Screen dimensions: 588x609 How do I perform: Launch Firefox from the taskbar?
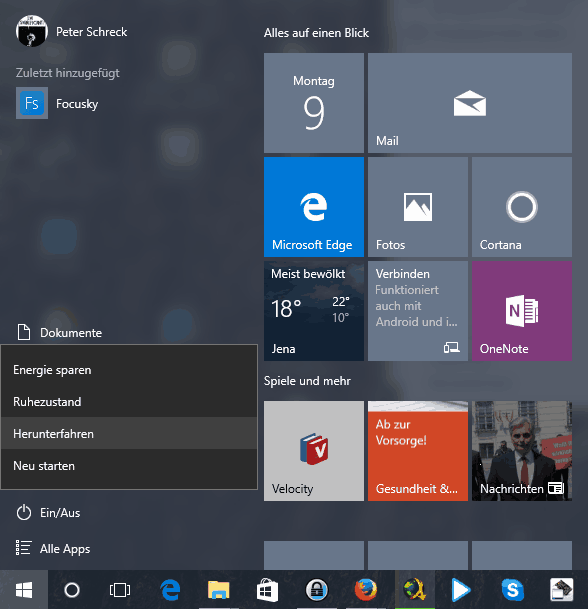tap(365, 590)
